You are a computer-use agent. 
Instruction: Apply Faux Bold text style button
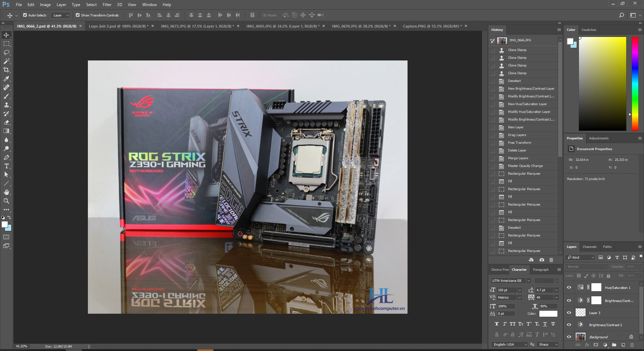pos(496,324)
